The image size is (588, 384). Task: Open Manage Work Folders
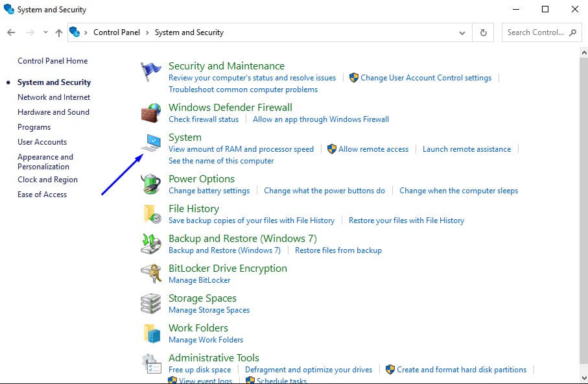206,340
